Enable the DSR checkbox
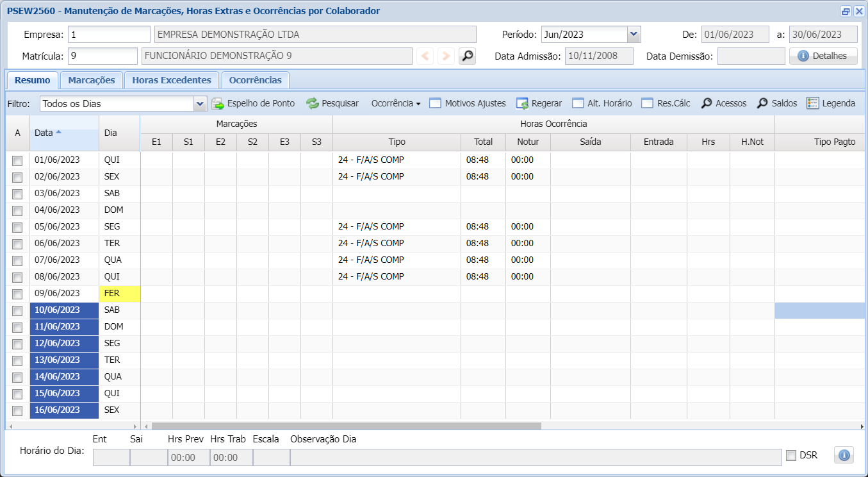 click(x=791, y=456)
